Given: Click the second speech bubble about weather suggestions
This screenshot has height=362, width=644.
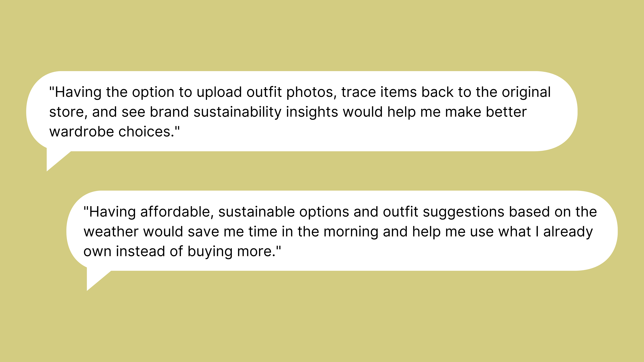Looking at the screenshot, I should click(342, 231).
